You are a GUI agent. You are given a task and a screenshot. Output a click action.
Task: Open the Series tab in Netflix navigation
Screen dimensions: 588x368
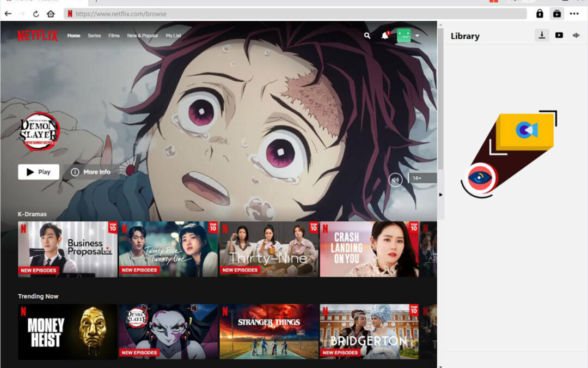(94, 36)
